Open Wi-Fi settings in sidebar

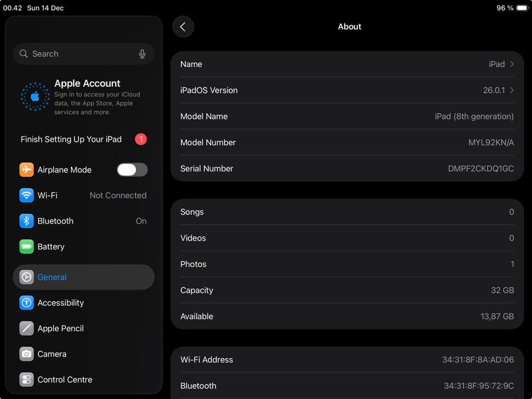point(84,196)
